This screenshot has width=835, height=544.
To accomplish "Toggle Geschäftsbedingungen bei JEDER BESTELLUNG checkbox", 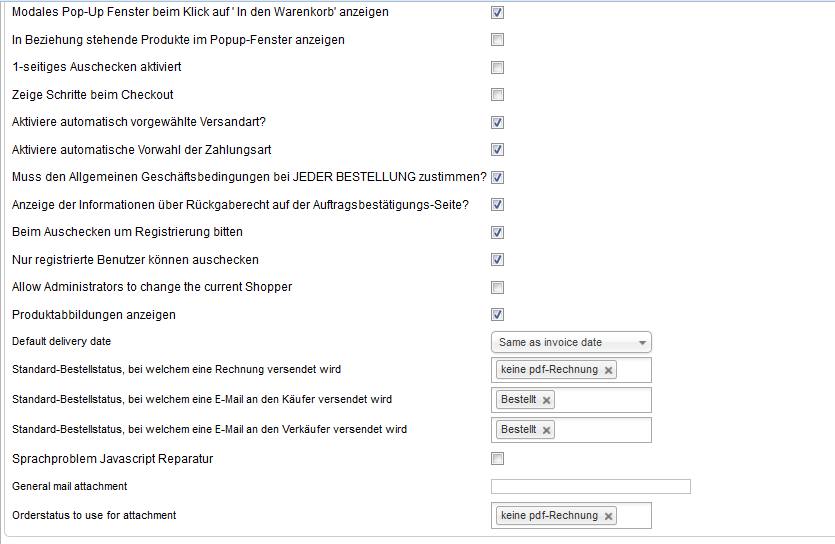I will point(497,178).
